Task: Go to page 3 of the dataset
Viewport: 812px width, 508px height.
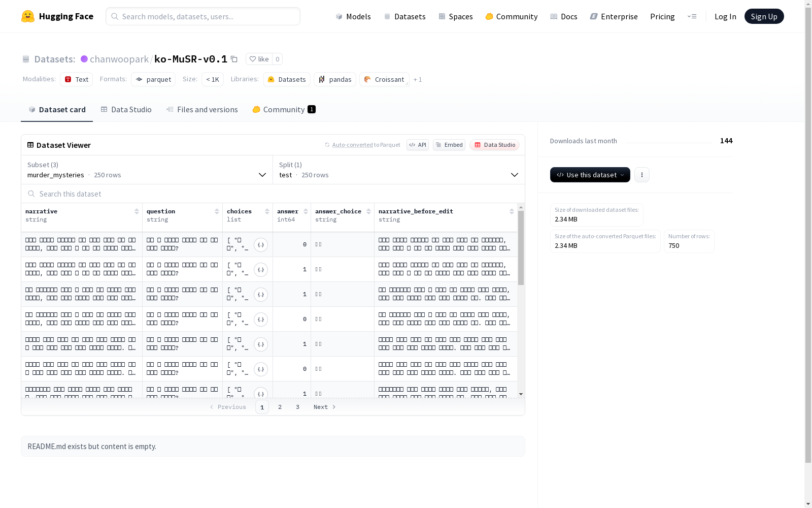Action: pyautogui.click(x=297, y=407)
